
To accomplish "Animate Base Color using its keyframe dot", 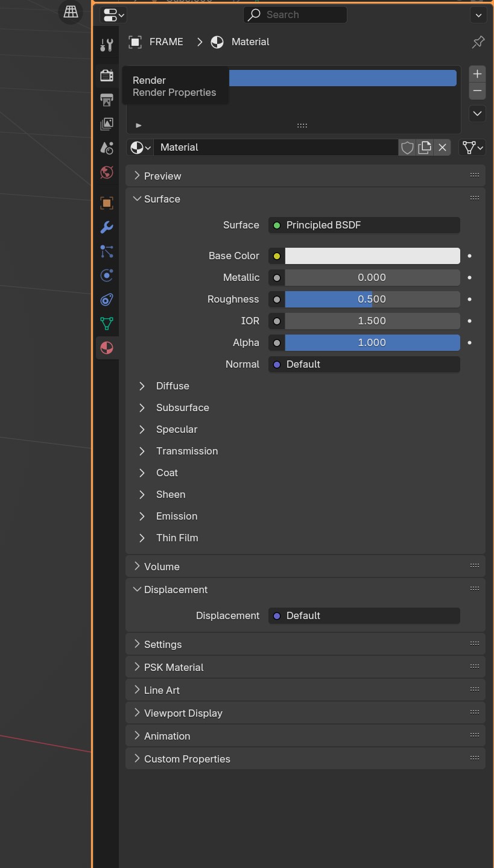I will coord(469,256).
